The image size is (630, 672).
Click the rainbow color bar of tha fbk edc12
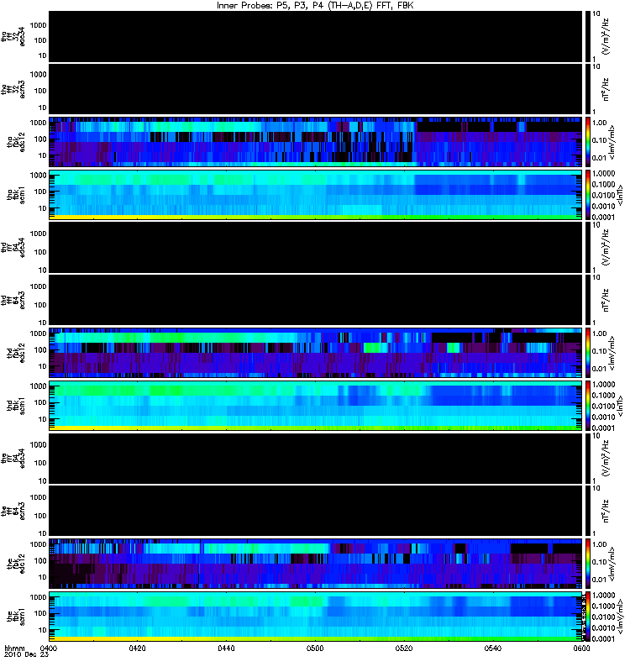587,141
